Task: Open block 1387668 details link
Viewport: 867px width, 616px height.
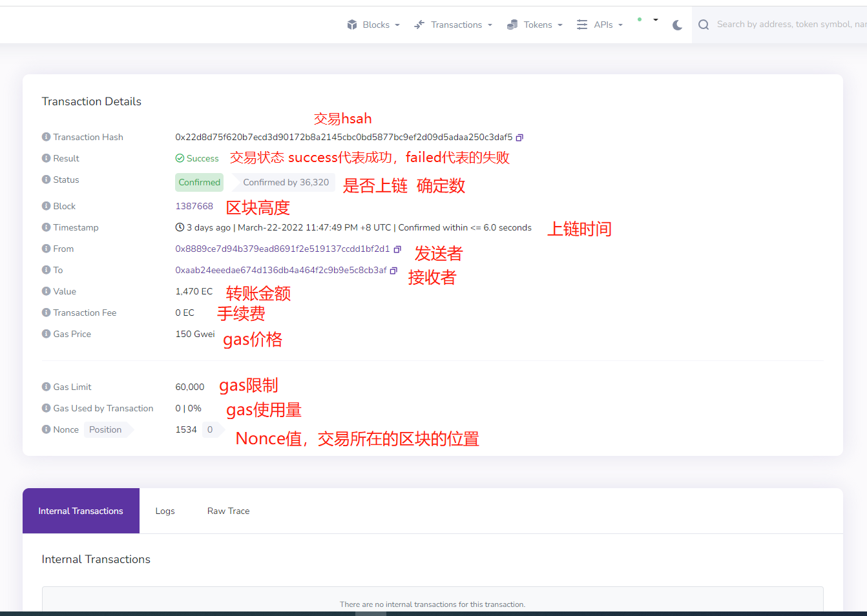Action: (194, 206)
